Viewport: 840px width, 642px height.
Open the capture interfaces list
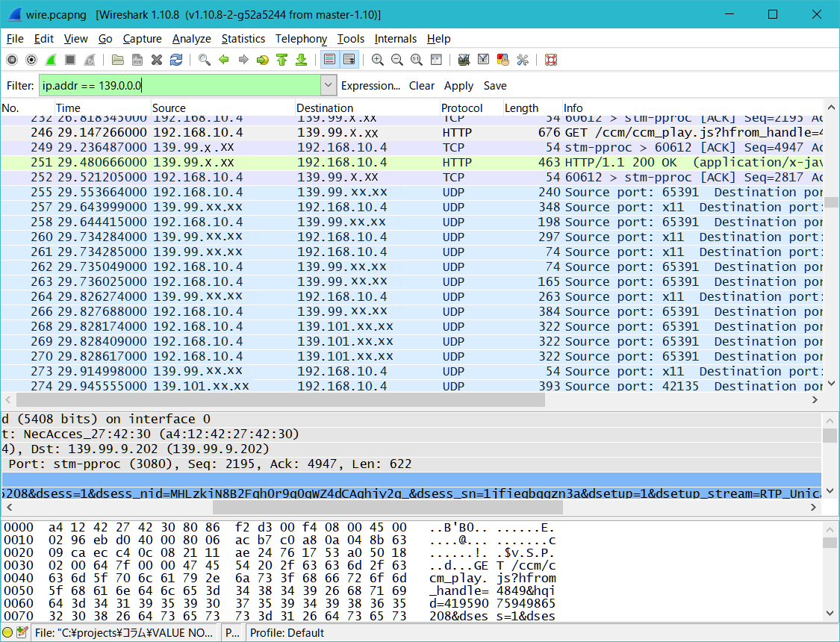[x=12, y=60]
